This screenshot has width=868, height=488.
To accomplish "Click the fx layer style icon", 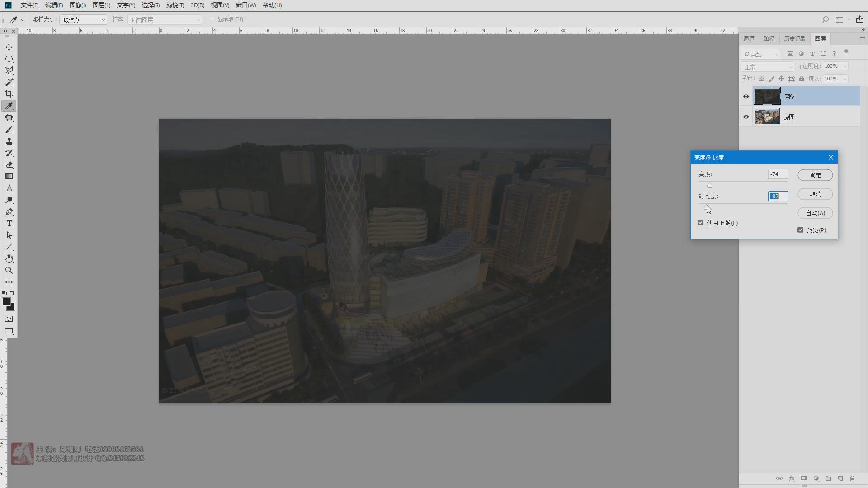I will point(792,479).
